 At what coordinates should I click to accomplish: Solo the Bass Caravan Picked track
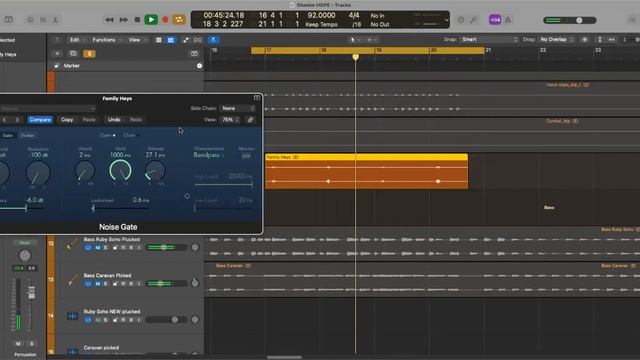[x=106, y=283]
